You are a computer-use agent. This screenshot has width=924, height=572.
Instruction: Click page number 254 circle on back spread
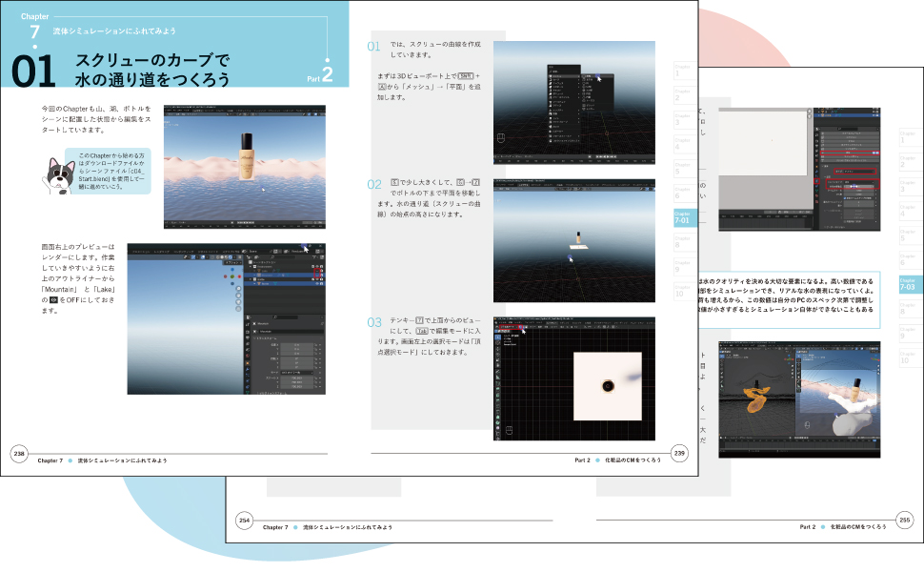click(x=244, y=521)
